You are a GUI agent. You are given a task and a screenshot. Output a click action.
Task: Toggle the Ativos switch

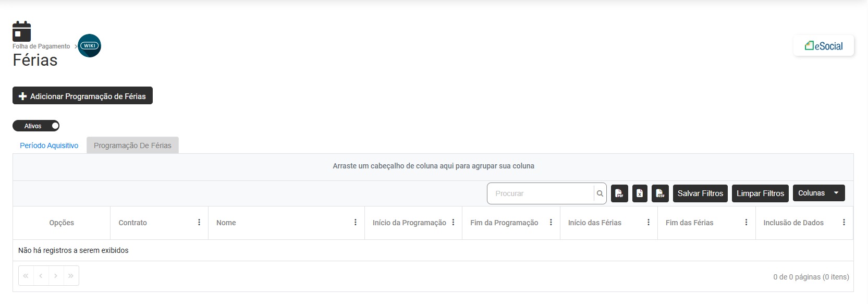pyautogui.click(x=36, y=126)
